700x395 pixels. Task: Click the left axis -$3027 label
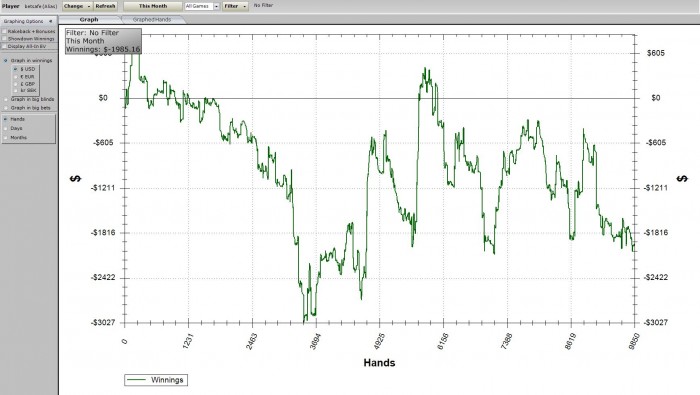(x=102, y=322)
